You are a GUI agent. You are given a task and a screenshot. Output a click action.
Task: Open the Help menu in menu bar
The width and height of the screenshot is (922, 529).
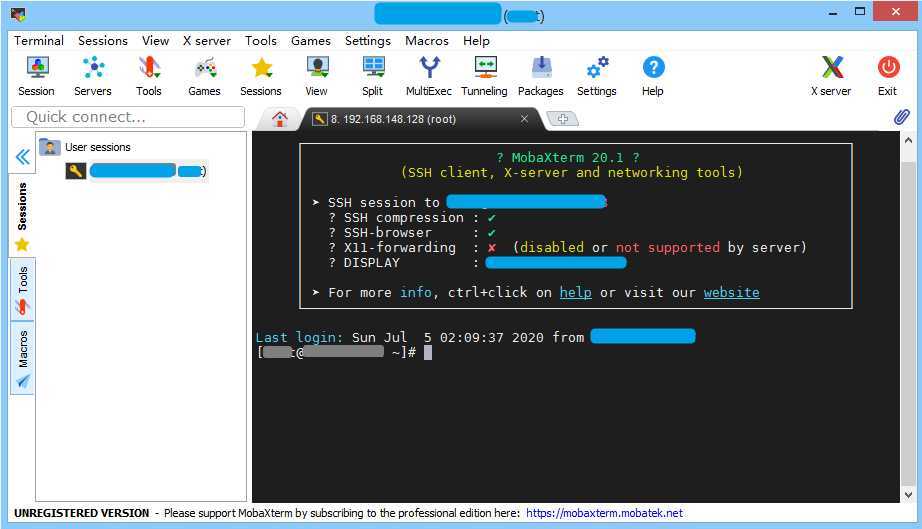(476, 41)
